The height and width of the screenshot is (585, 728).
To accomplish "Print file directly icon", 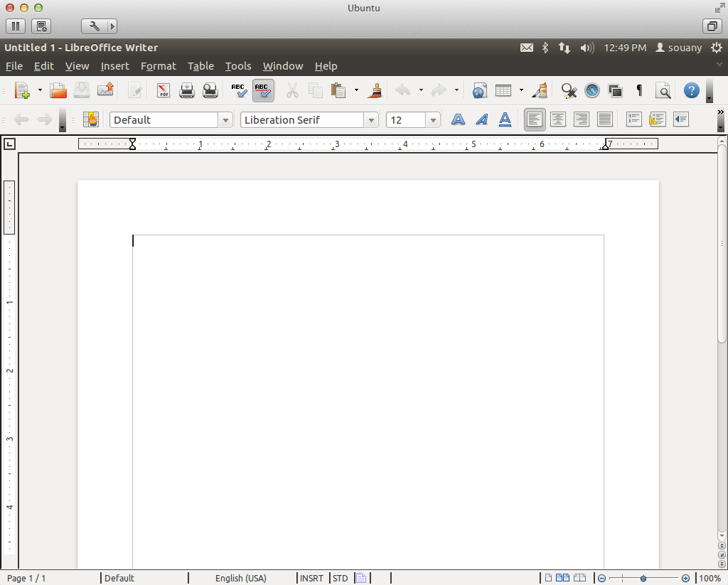I will (x=187, y=90).
